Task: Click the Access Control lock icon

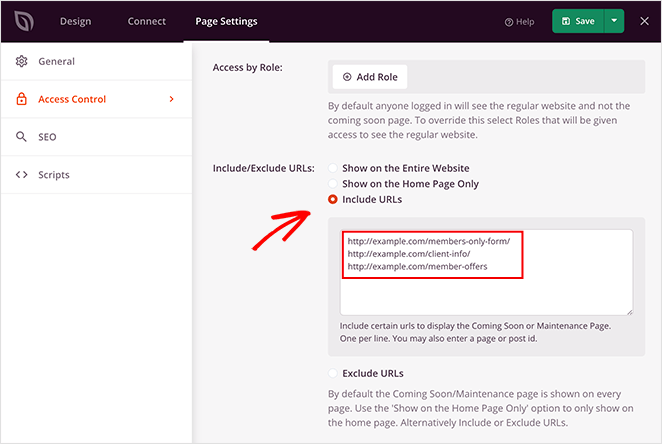Action: pyautogui.click(x=21, y=100)
